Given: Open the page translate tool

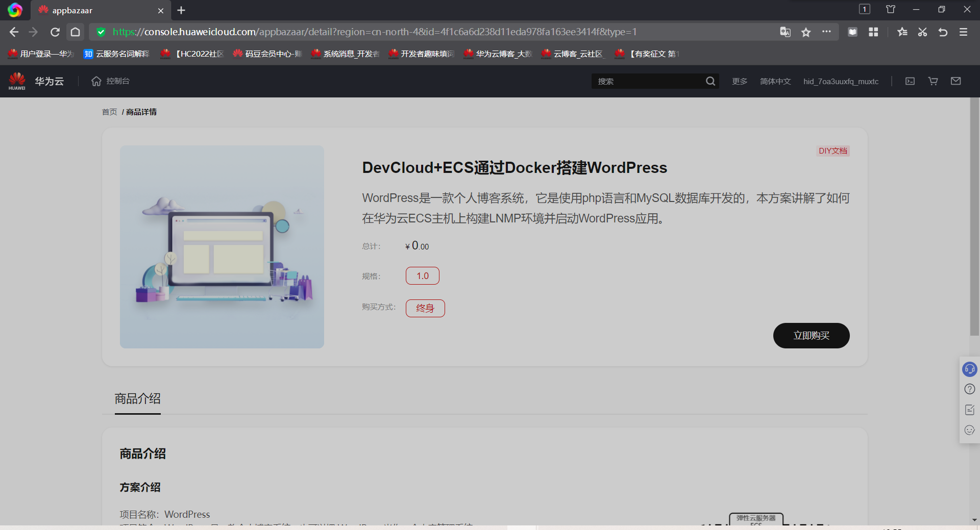Looking at the screenshot, I should coord(785,32).
